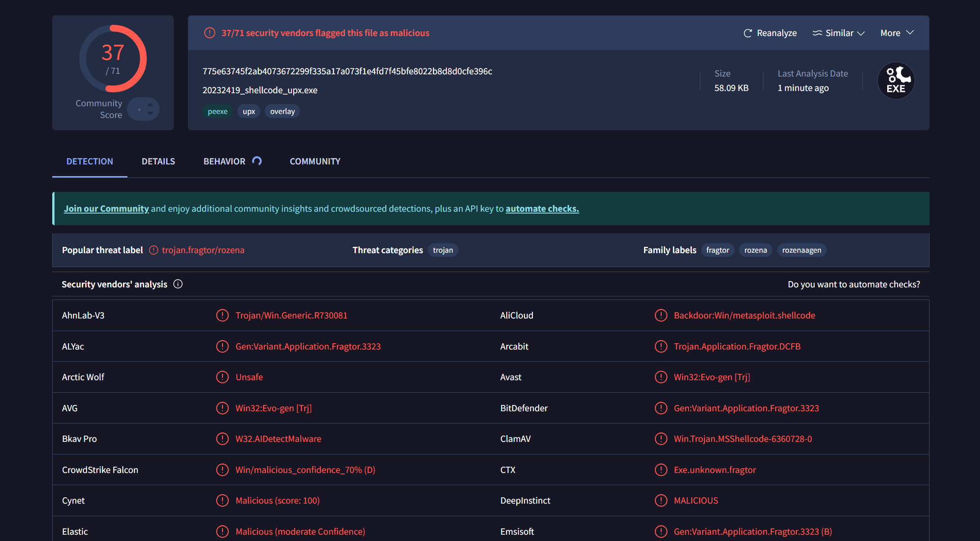The image size is (980, 541).
Task: Click info icon beside Security vendors' analysis
Action: [178, 284]
